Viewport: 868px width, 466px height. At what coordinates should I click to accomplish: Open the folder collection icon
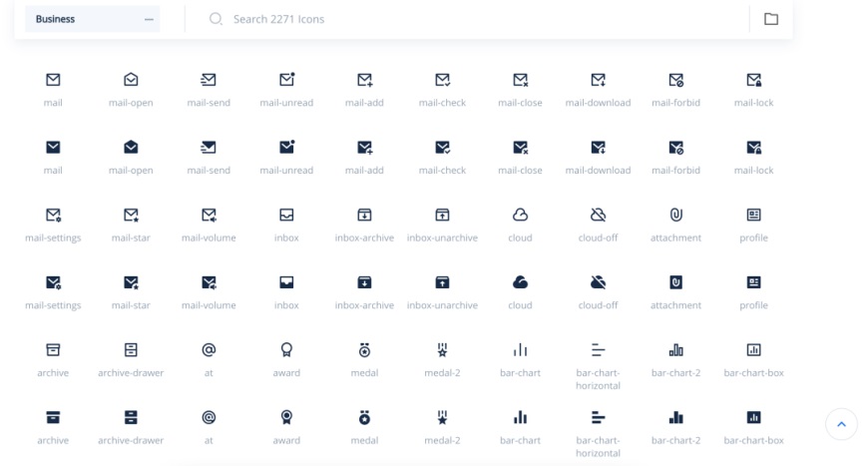point(770,19)
